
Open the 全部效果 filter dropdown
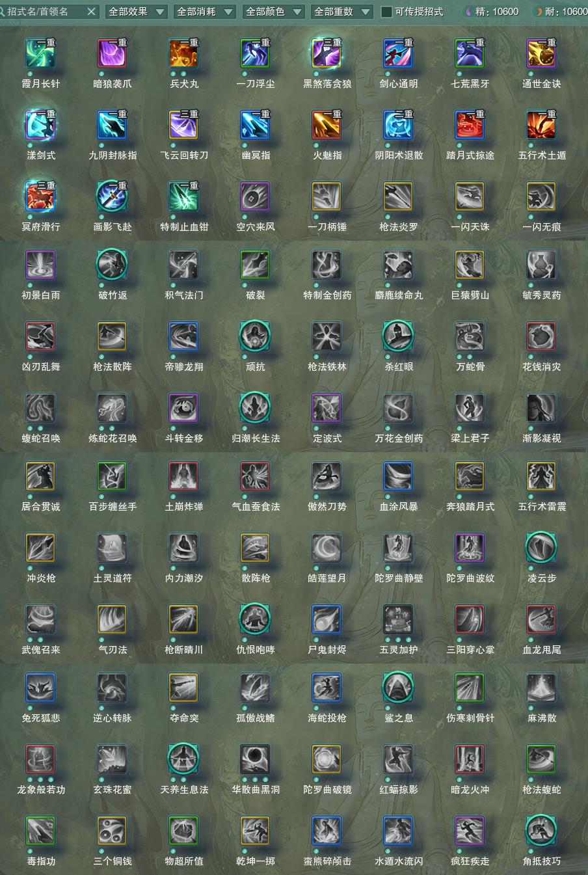tap(135, 12)
